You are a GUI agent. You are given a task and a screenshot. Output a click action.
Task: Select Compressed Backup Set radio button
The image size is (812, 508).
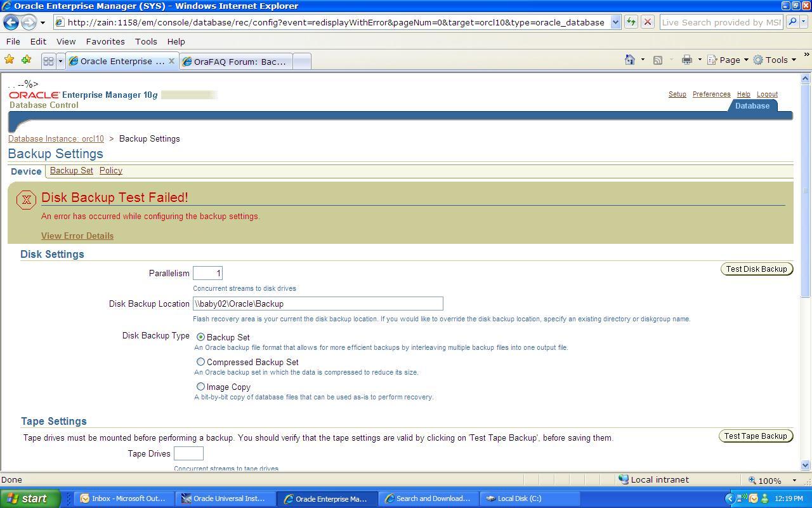click(200, 362)
